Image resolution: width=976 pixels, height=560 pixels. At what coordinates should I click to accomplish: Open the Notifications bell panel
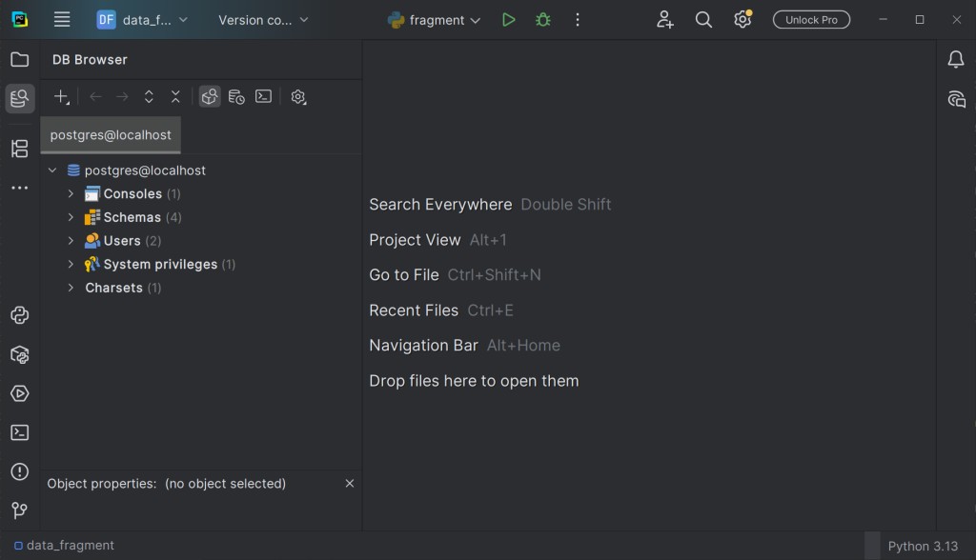[x=956, y=60]
